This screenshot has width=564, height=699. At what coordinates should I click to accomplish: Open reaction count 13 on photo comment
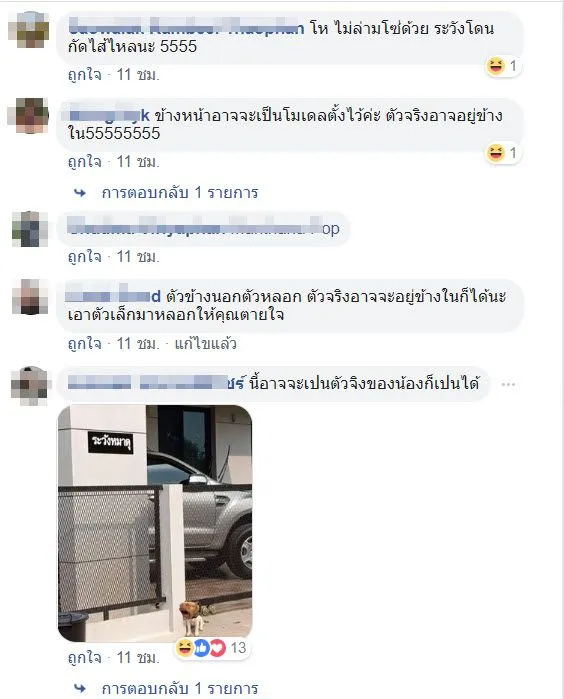239,648
